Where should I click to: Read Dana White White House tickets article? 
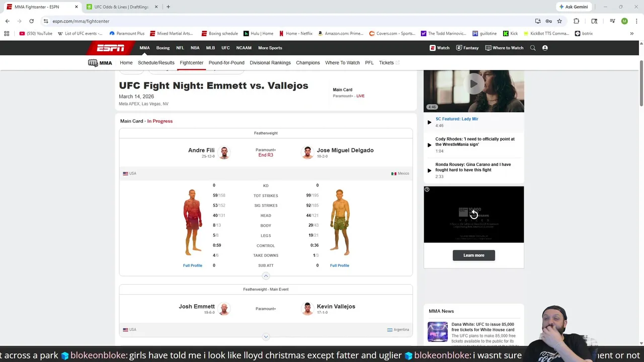point(483,327)
